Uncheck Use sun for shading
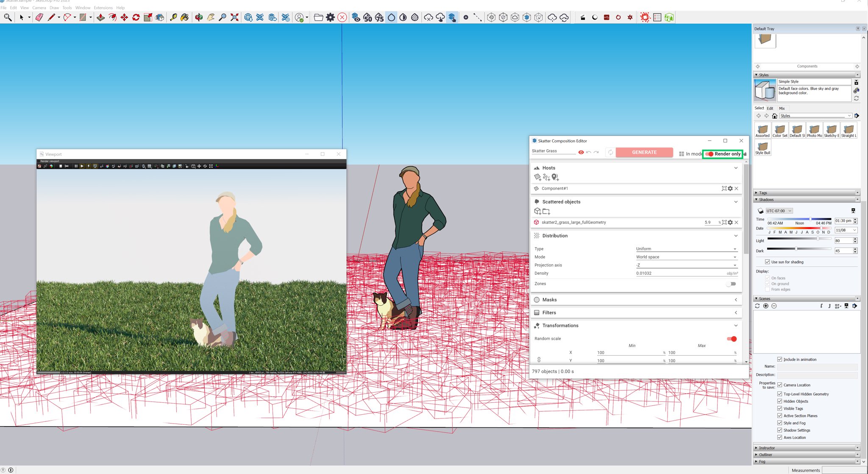The width and height of the screenshot is (868, 474). (768, 262)
